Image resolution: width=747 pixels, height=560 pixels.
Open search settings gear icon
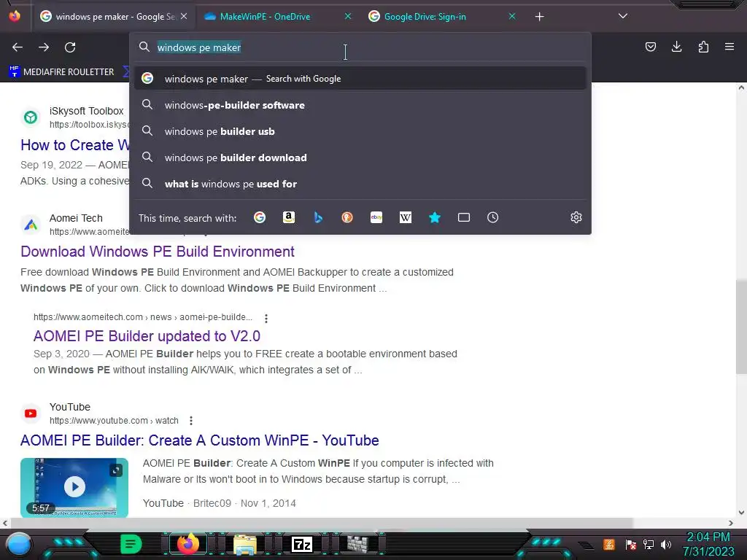coord(576,217)
